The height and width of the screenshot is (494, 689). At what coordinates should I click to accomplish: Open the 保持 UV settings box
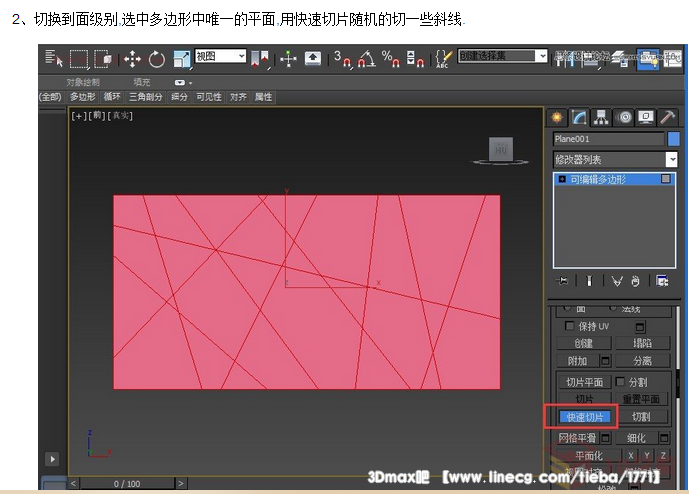click(x=640, y=327)
